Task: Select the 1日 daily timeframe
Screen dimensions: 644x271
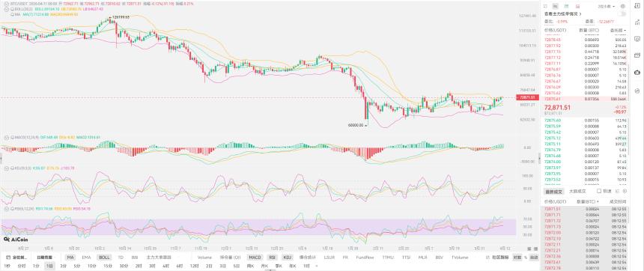Action: (49, 266)
